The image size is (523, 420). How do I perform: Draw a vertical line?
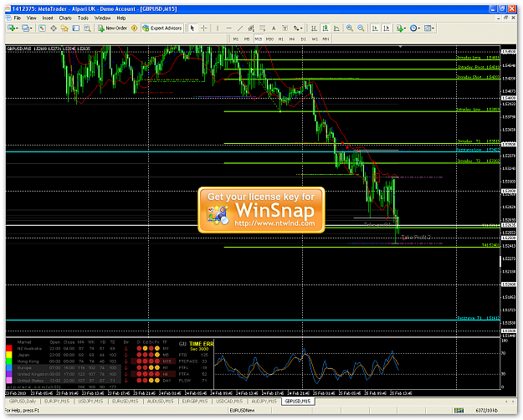pyautogui.click(x=218, y=28)
